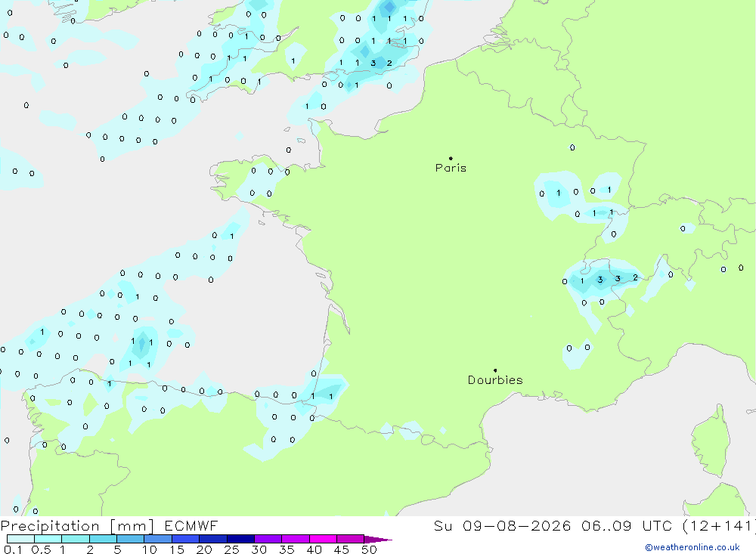Click the '20' legend scale label

(204, 549)
